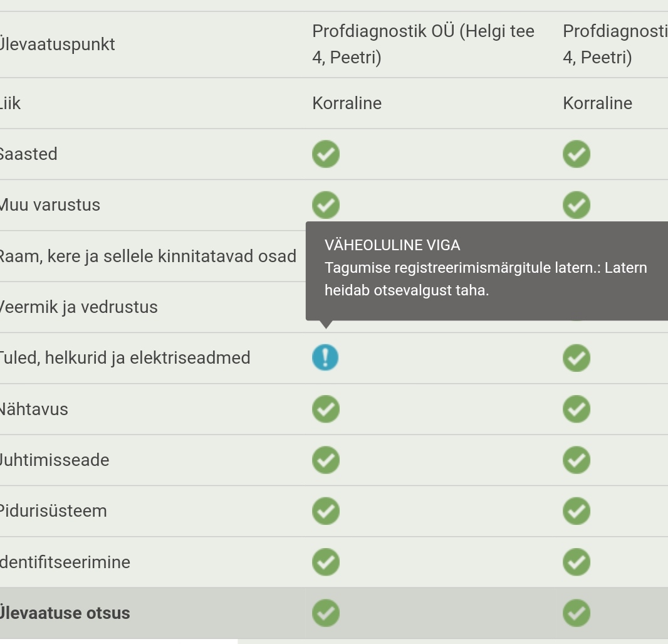Viewport: 668px width, 644px height.
Task: Click Ülevaatuse otsus checkmark in second inspection column
Action: click(576, 613)
